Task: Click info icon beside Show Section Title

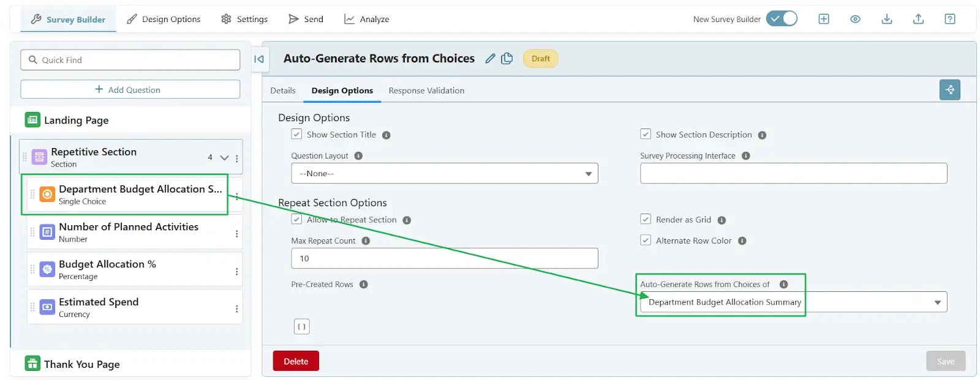Action: pos(386,135)
